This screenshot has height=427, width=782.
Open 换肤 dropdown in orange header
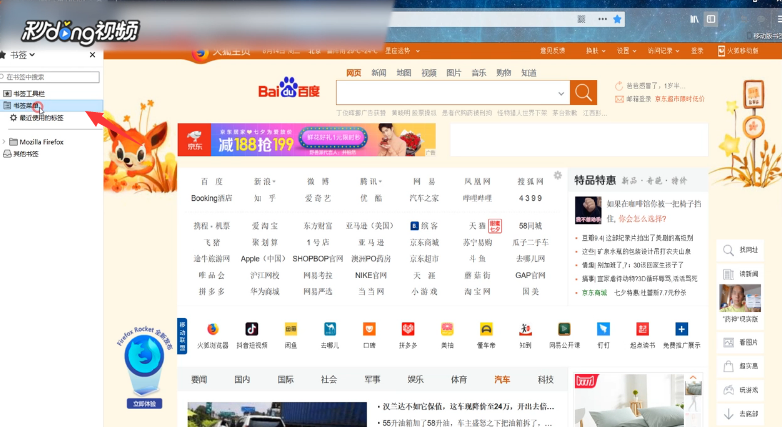[595, 51]
